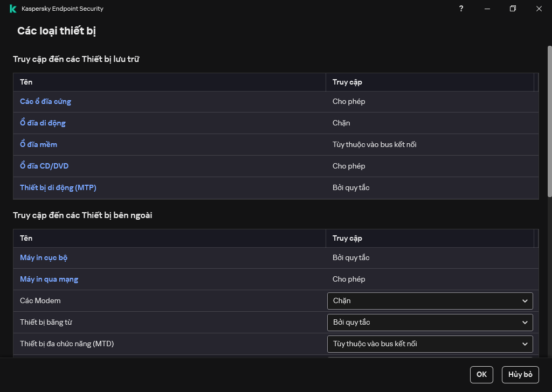Minimize the Kaspersky window
The image size is (552, 392).
[487, 9]
